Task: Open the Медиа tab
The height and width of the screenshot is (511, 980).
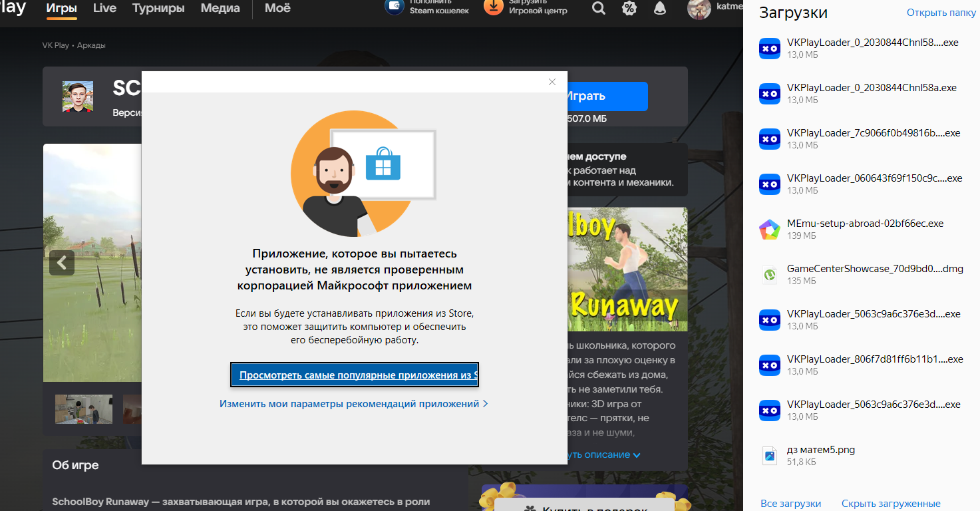Action: pos(220,9)
